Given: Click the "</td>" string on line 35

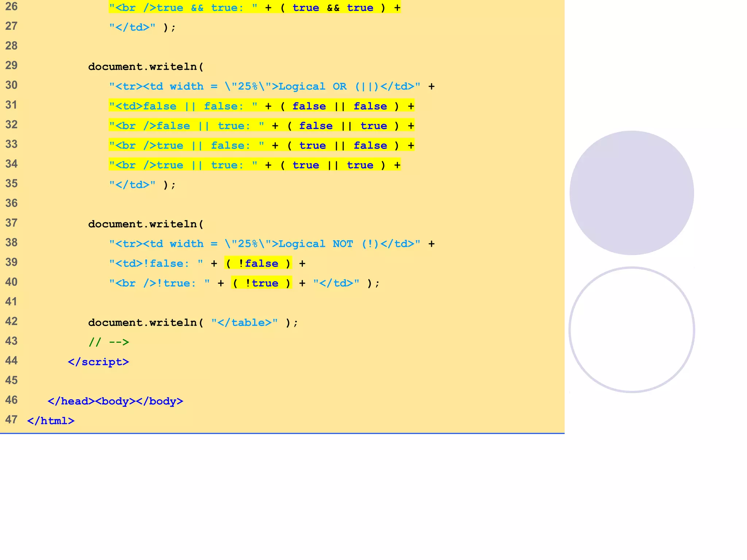Looking at the screenshot, I should pos(132,185).
